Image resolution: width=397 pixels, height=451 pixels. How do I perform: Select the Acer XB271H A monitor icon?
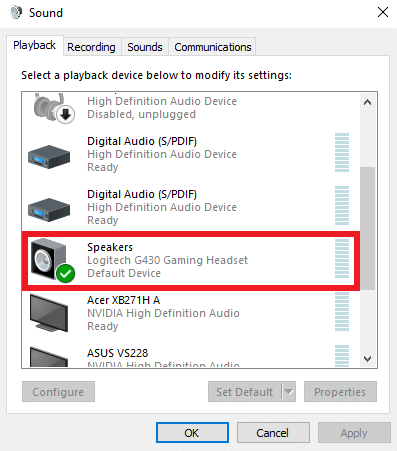click(49, 313)
